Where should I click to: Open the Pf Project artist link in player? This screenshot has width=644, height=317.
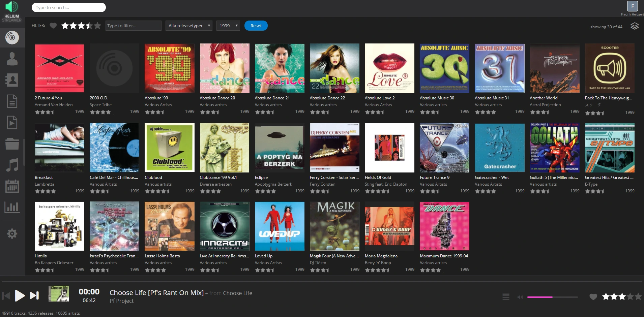(x=121, y=301)
